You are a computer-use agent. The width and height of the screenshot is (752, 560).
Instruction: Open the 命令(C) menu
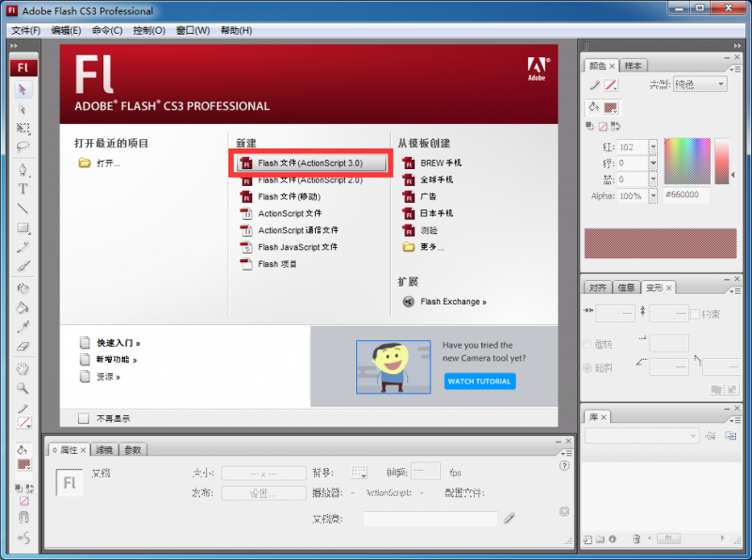107,31
